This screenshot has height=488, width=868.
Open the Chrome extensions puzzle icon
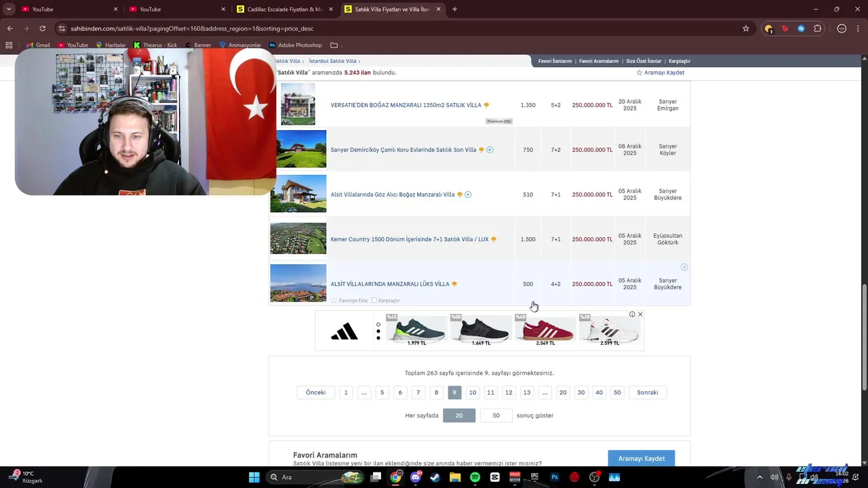(x=817, y=28)
